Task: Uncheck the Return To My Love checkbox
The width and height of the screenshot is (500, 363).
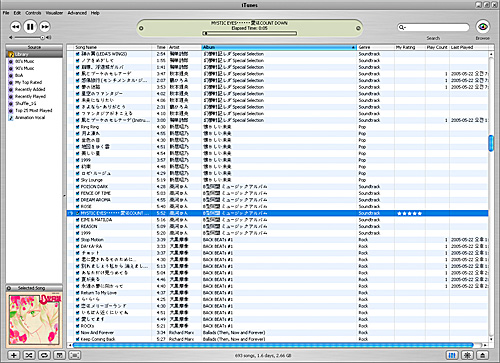Action: click(x=77, y=293)
